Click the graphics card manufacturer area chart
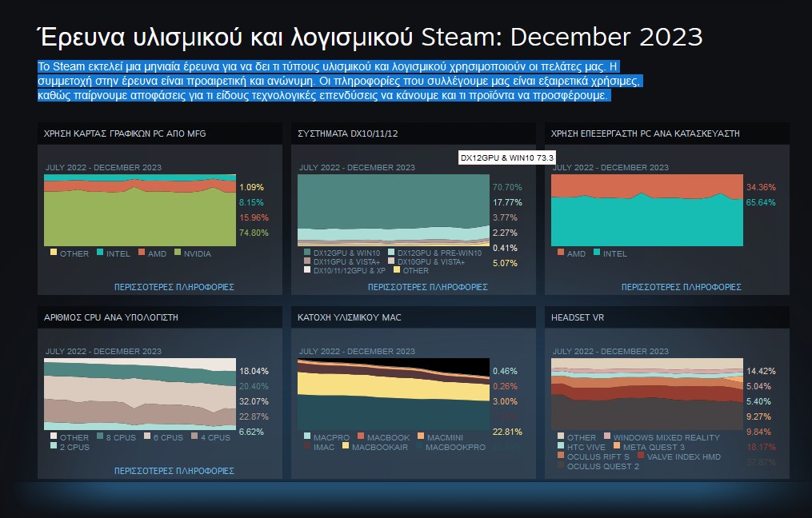Screen dimensions: 812x518 140,210
